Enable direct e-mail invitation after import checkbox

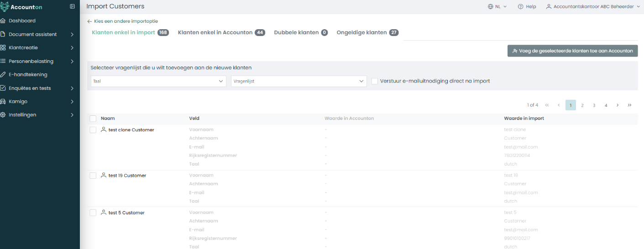(375, 81)
